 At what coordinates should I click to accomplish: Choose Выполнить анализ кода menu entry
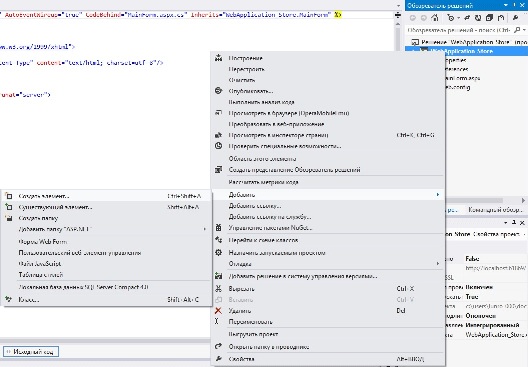[x=261, y=102]
